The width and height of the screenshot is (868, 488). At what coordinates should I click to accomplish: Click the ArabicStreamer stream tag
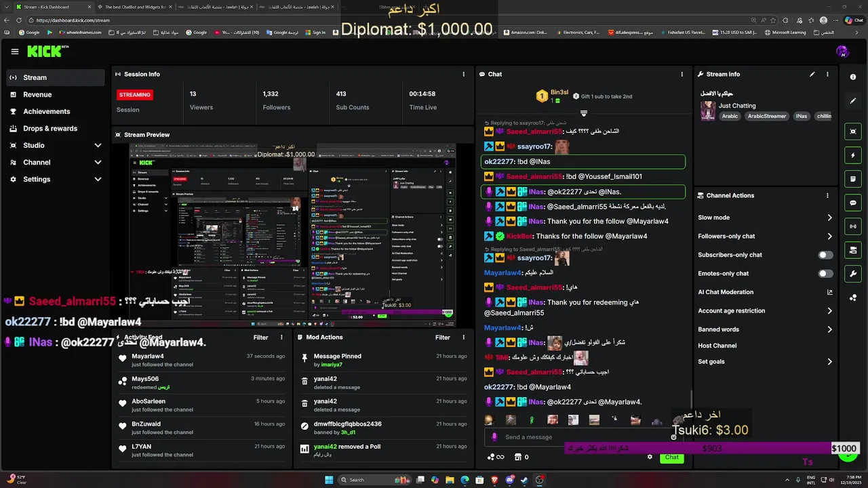click(x=767, y=116)
